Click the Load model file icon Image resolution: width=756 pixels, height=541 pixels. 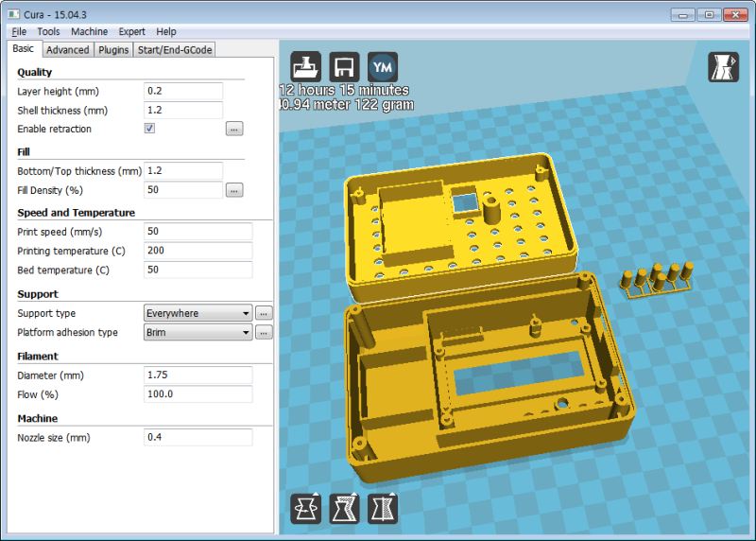coord(305,66)
